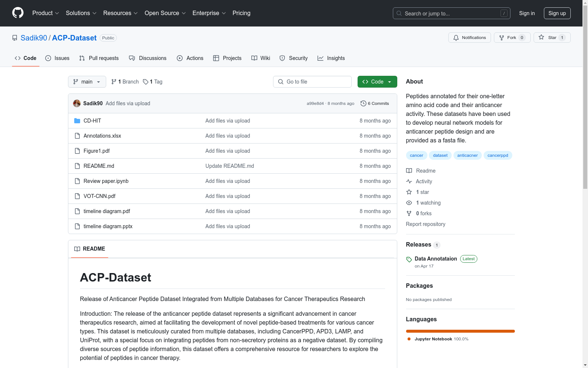Switch to the Actions tab
The width and height of the screenshot is (588, 368).
(190, 58)
